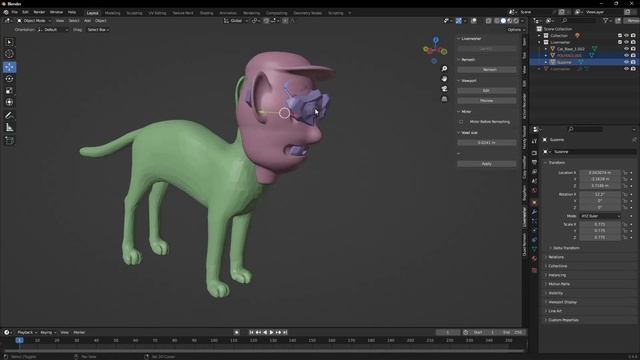Switch to the UV Editing workspace tab
The image size is (640, 360).
[x=157, y=13]
